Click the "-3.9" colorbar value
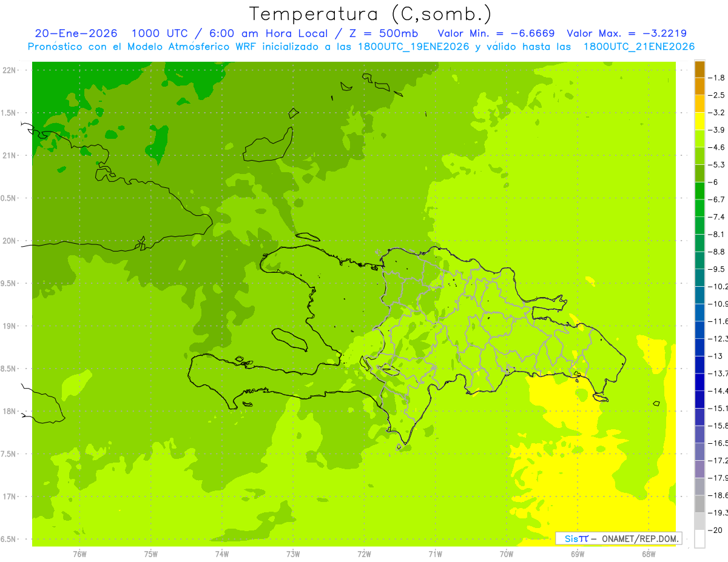This screenshot has width=728, height=562. (x=717, y=130)
